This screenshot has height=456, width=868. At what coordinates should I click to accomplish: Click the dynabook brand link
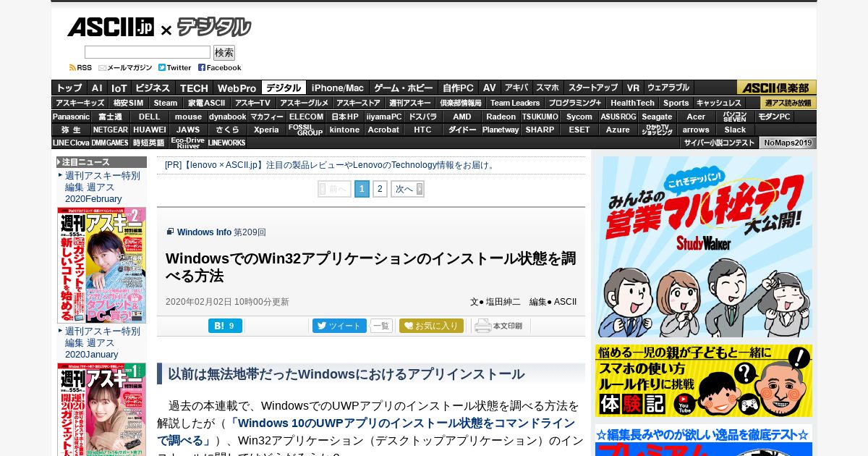tap(228, 117)
